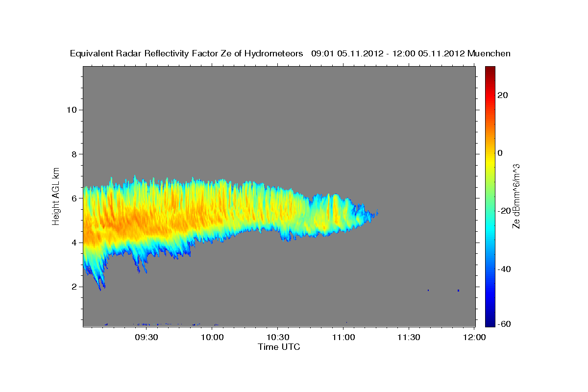The width and height of the screenshot is (588, 392).
Task: Click the colorbar label -60
Action: (504, 323)
